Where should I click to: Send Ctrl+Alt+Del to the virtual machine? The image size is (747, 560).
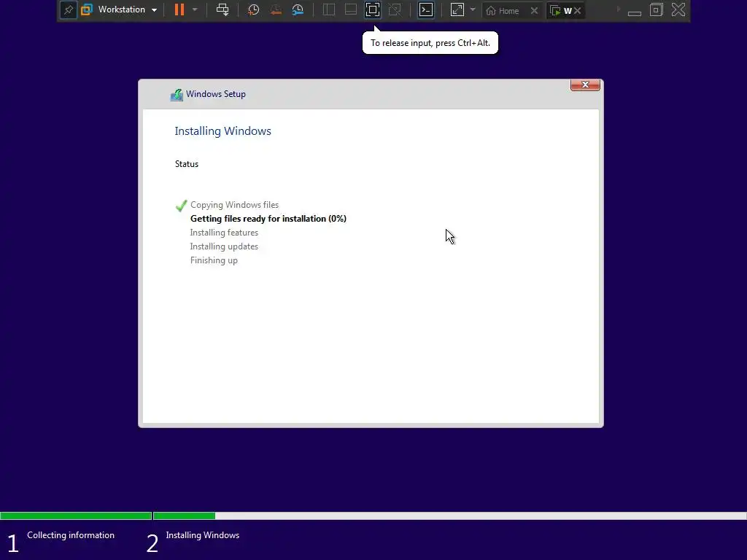pyautogui.click(x=222, y=9)
